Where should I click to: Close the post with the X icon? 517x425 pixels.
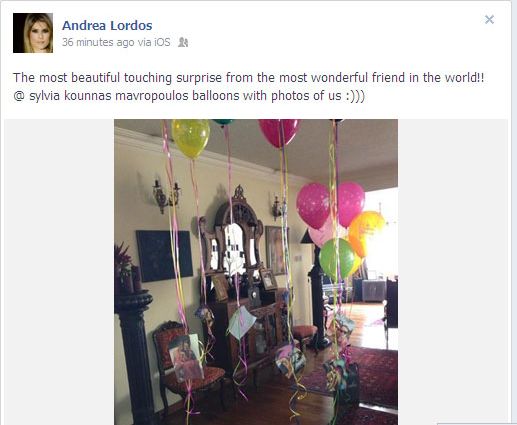coord(489,20)
